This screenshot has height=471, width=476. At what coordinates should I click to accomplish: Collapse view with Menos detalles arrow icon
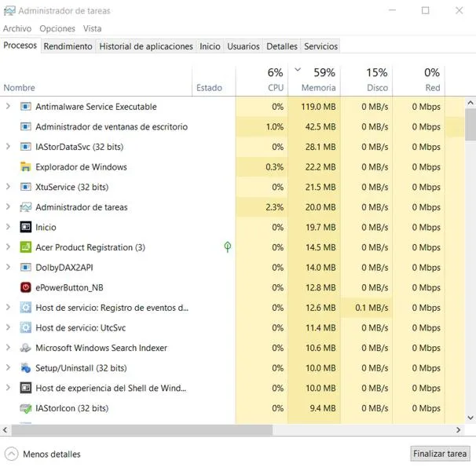11,454
